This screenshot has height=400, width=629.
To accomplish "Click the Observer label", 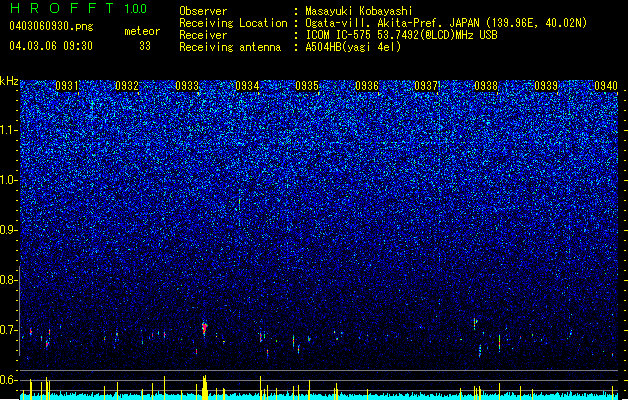I will pos(203,11).
